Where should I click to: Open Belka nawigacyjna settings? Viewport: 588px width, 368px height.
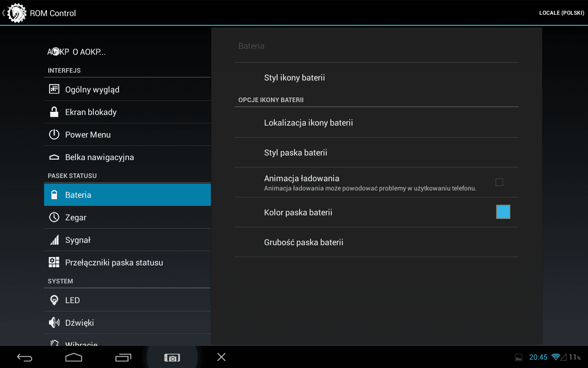(100, 157)
